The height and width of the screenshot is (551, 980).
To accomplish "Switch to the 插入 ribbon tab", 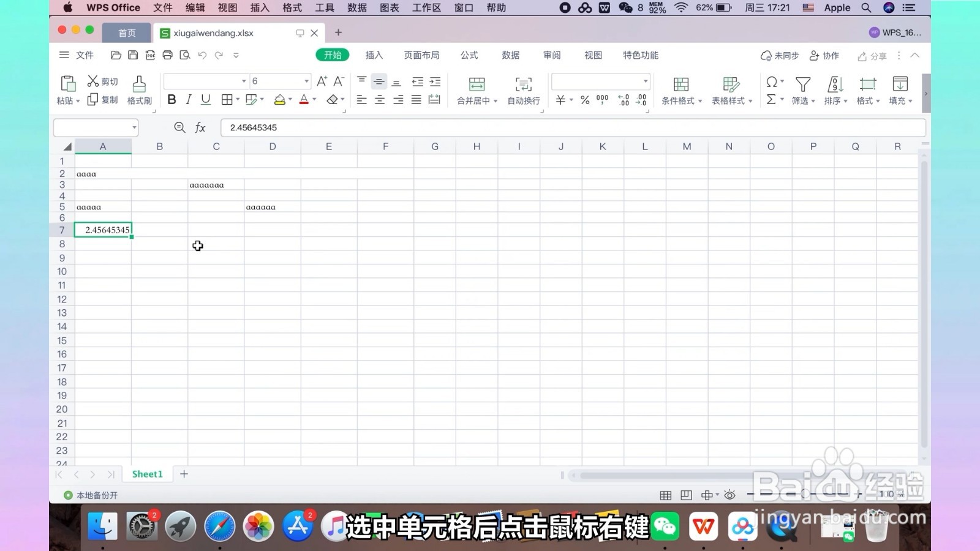I will point(374,55).
